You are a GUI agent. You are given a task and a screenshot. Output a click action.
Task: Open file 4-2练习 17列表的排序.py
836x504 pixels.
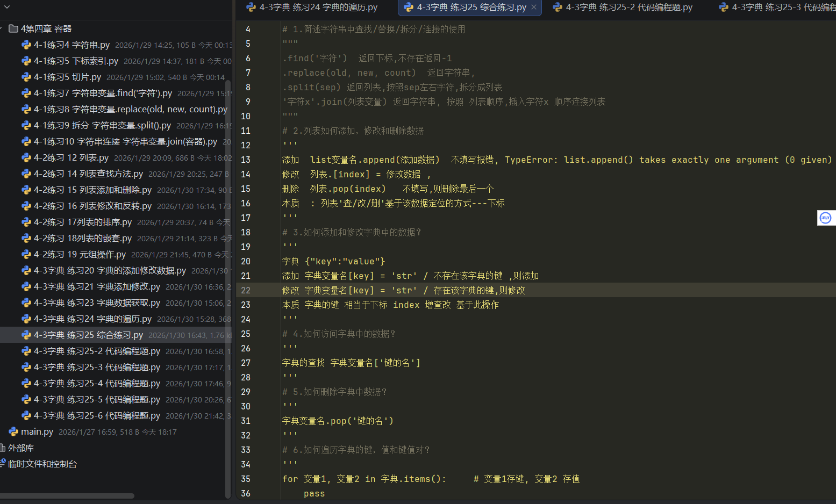coord(83,222)
